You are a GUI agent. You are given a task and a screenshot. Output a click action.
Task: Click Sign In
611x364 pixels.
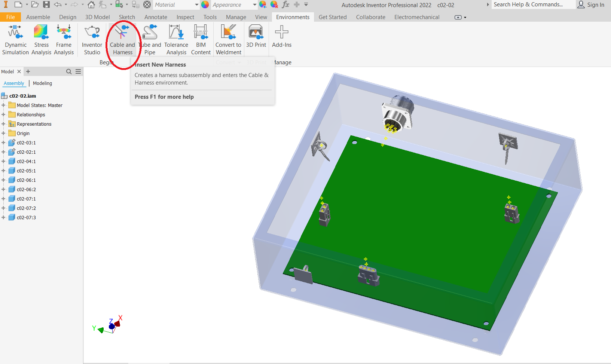(x=591, y=4)
